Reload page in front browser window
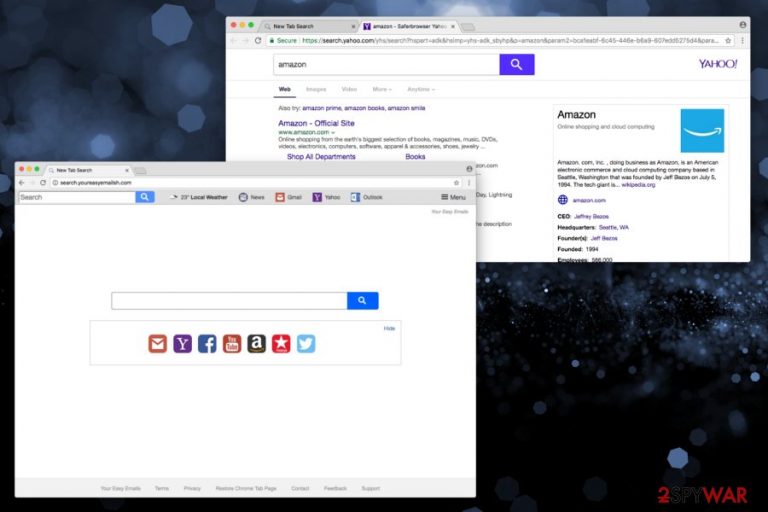The width and height of the screenshot is (768, 512). (x=43, y=182)
